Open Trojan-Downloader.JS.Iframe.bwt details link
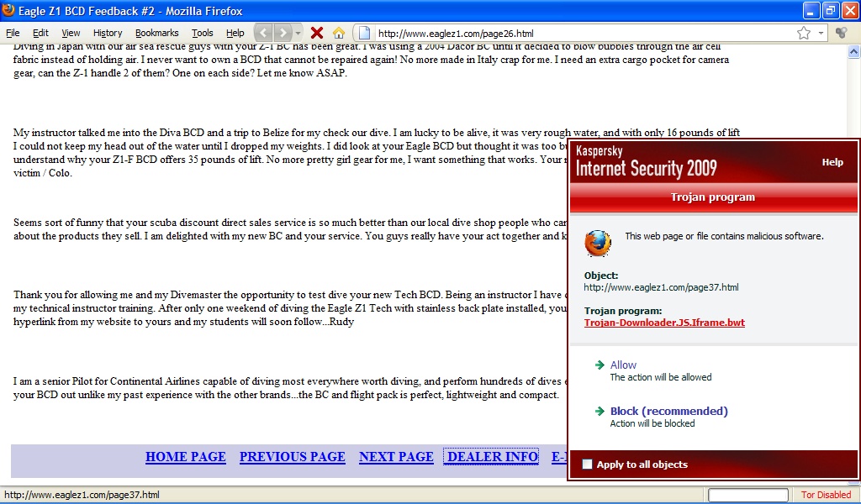This screenshot has width=861, height=504. [663, 323]
